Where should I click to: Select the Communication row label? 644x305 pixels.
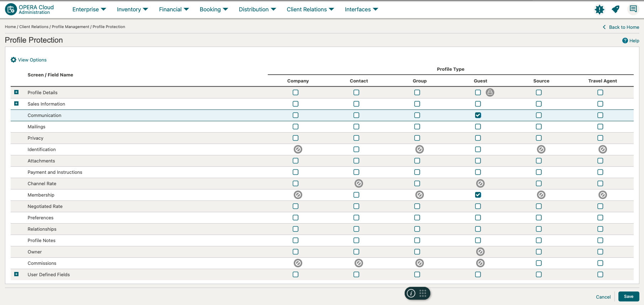click(44, 115)
